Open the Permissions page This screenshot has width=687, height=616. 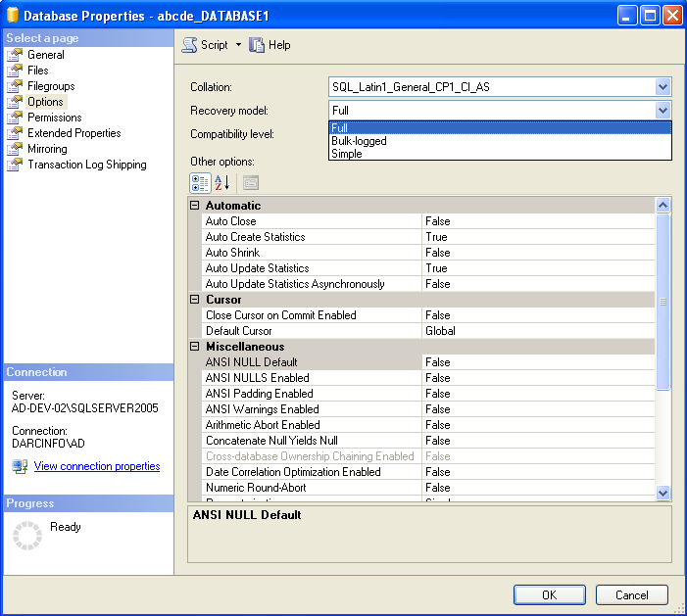point(54,118)
